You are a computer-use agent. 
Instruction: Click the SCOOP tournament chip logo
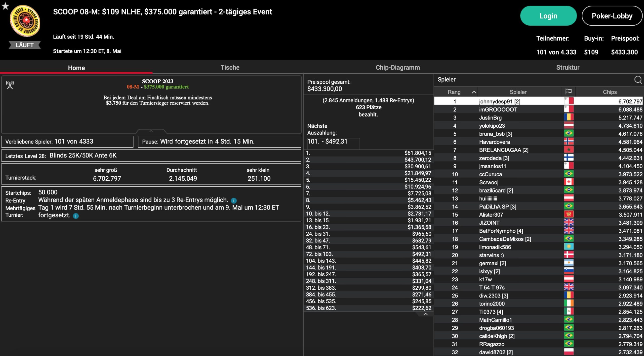coord(25,21)
